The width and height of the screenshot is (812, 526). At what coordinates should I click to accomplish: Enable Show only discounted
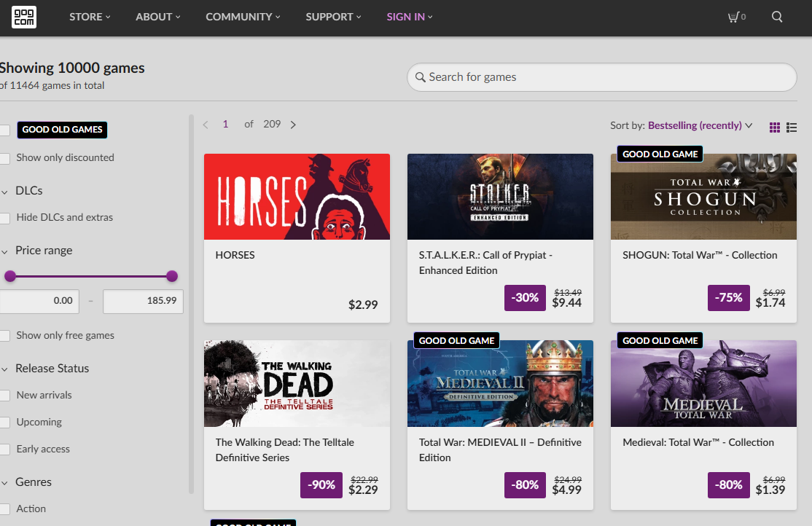click(4, 158)
